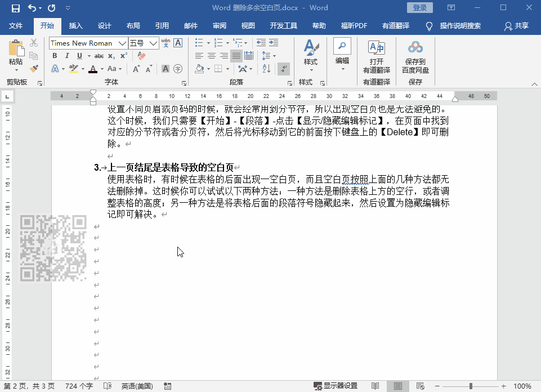Click the zoom slider in the status bar
This screenshot has height=392, width=541.
pyautogui.click(x=471, y=386)
